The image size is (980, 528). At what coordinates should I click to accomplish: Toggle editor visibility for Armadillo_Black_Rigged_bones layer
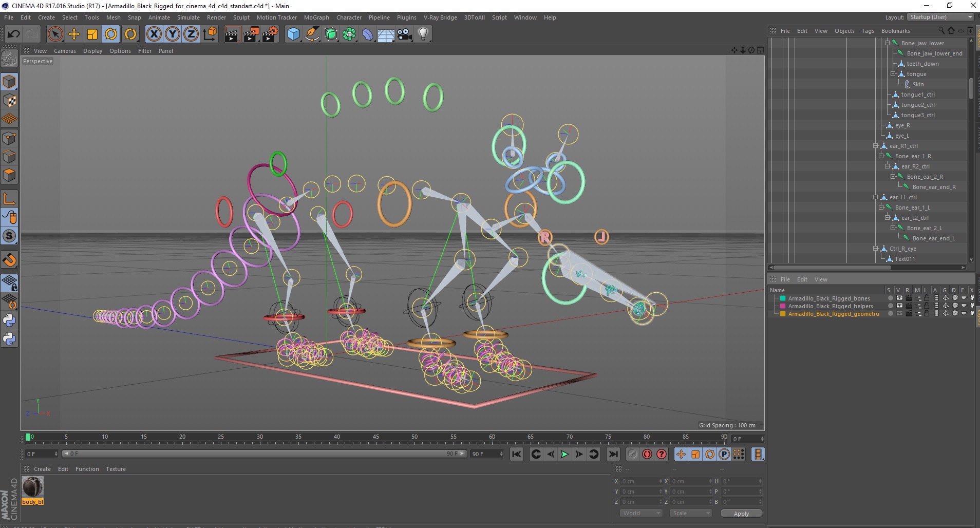click(x=899, y=298)
